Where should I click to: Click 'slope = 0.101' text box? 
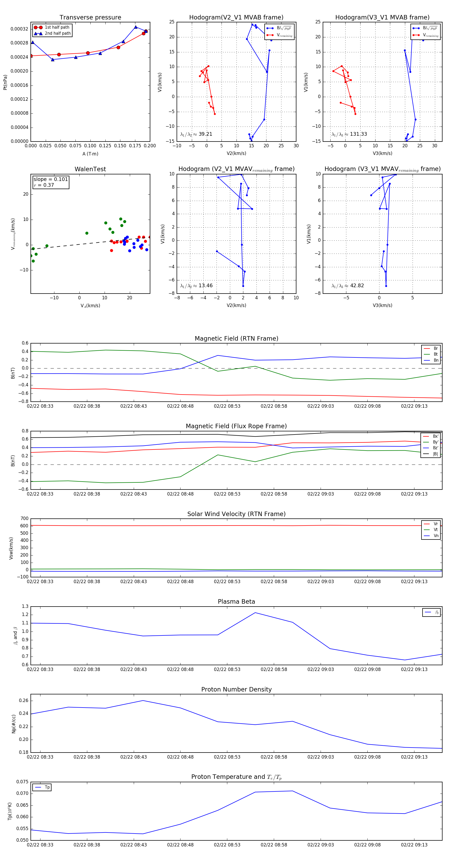[x=50, y=179]
